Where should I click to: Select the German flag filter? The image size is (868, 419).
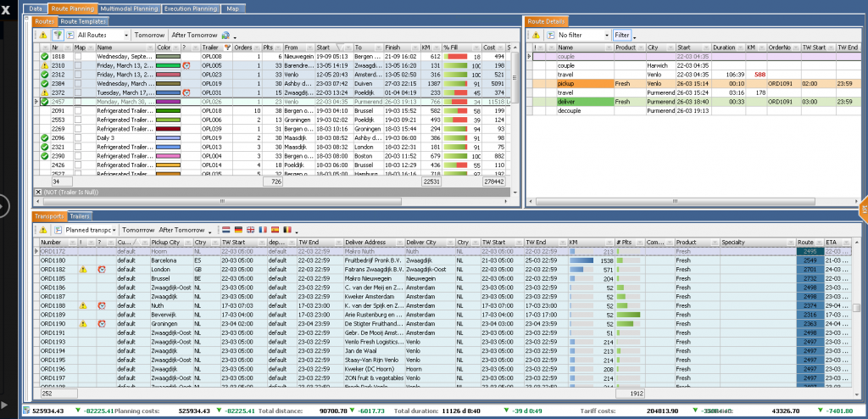[x=238, y=230]
